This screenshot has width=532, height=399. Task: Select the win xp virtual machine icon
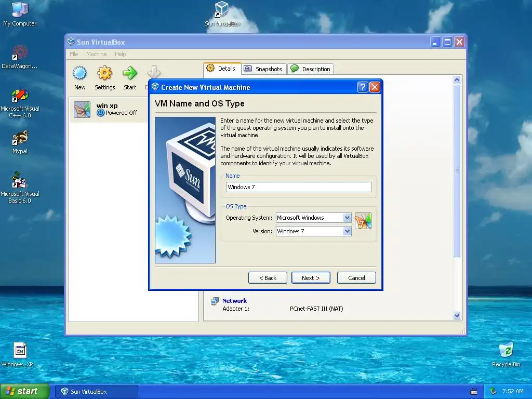[82, 110]
